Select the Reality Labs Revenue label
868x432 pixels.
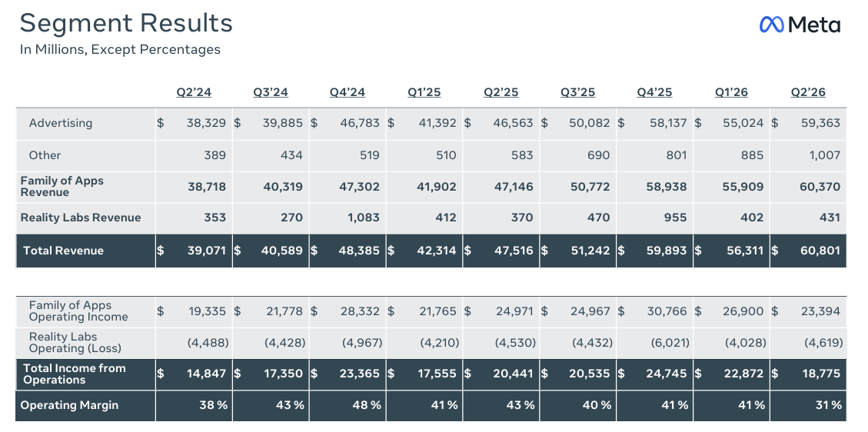(x=81, y=218)
